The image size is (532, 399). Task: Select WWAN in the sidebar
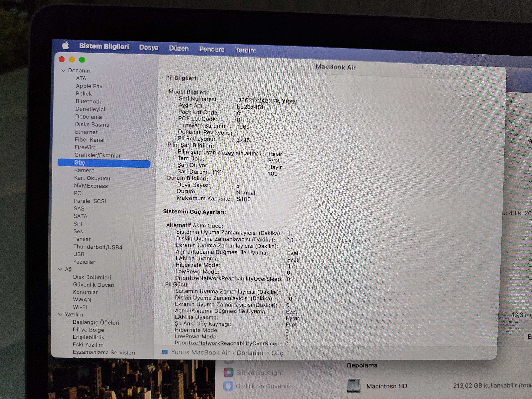point(82,300)
